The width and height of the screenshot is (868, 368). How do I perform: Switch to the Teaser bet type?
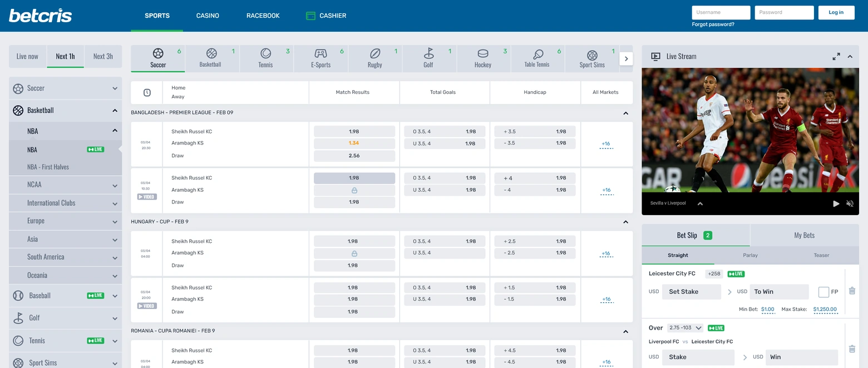pyautogui.click(x=821, y=255)
